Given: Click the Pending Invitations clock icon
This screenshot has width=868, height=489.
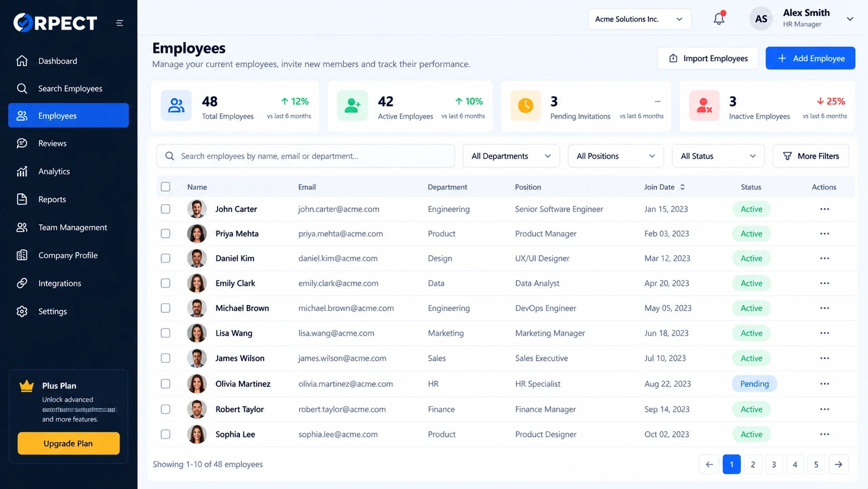Looking at the screenshot, I should pyautogui.click(x=525, y=105).
